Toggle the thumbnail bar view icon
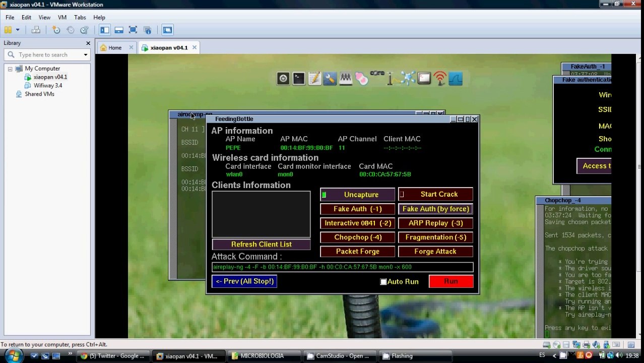Viewport: 644px width, 363px height. (x=119, y=30)
